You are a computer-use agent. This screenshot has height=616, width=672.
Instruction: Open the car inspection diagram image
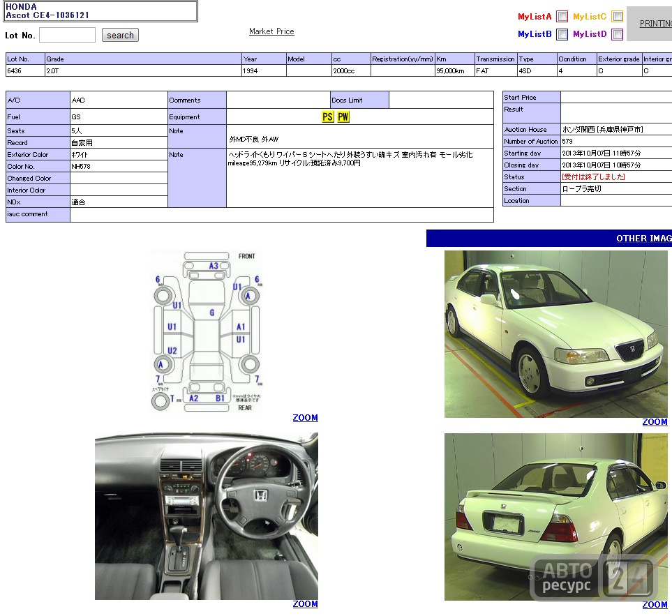coord(207,331)
